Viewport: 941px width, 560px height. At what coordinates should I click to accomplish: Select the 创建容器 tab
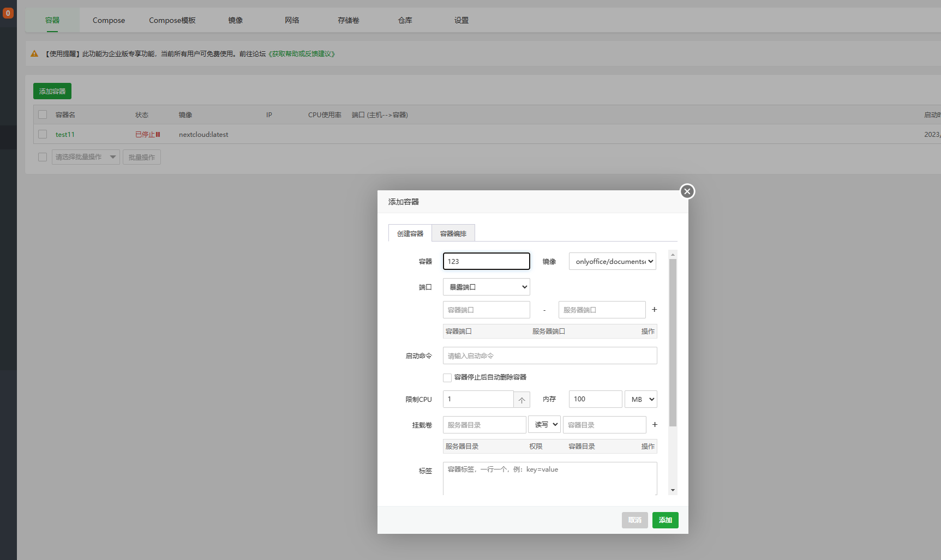[410, 233]
